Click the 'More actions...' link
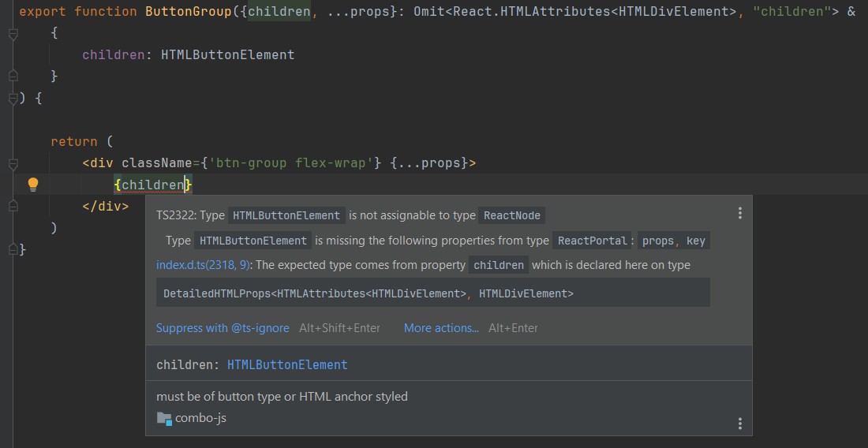Image resolution: width=868 pixels, height=448 pixels. [x=441, y=328]
